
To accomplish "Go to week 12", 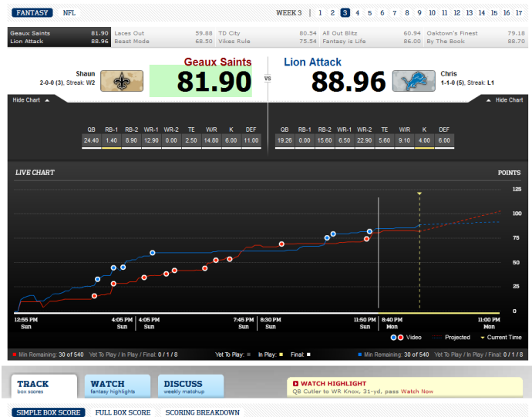I will [457, 13].
